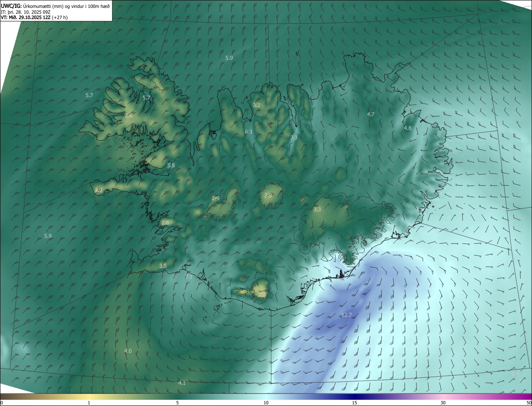The image size is (532, 406).
Task: Click the map title "Úrkomumætti (mm) og vindur"
Action: pyautogui.click(x=53, y=6)
